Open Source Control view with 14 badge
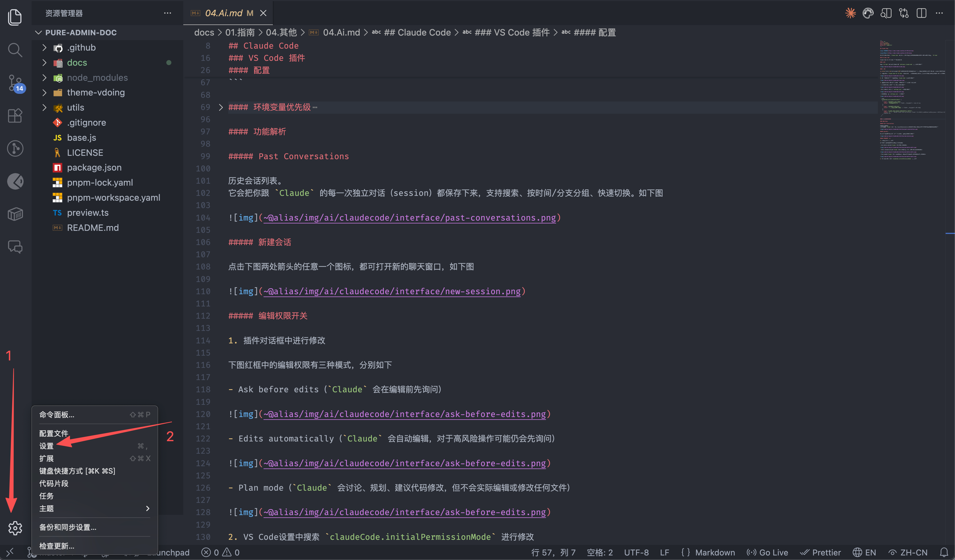The width and height of the screenshot is (955, 560). (15, 82)
